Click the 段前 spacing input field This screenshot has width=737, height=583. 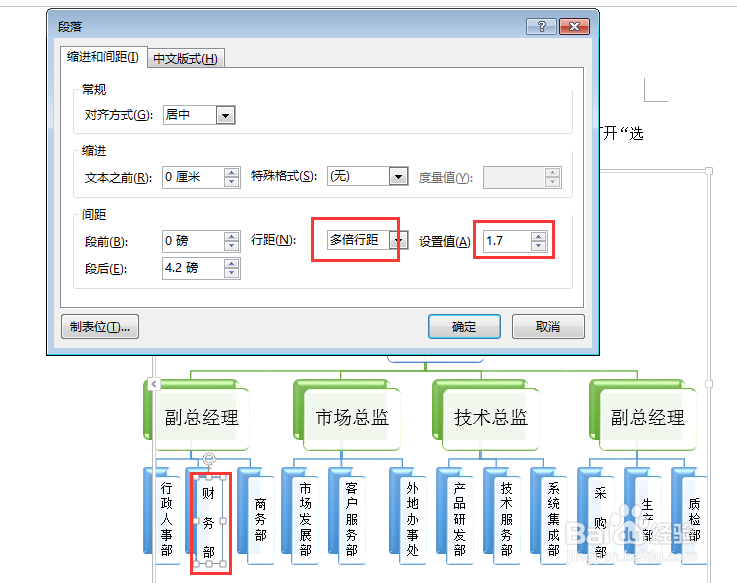[193, 241]
